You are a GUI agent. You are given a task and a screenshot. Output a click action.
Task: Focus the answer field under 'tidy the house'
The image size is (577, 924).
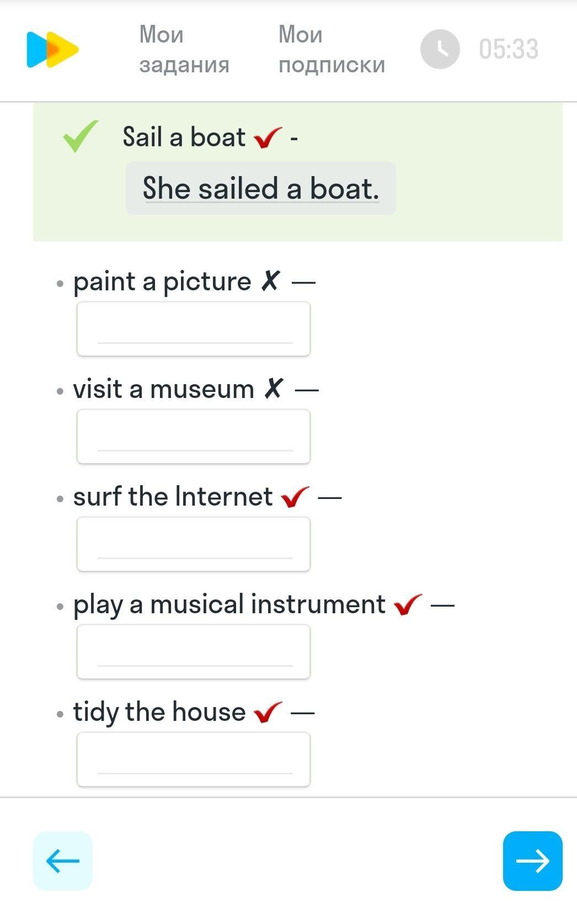pyautogui.click(x=194, y=760)
